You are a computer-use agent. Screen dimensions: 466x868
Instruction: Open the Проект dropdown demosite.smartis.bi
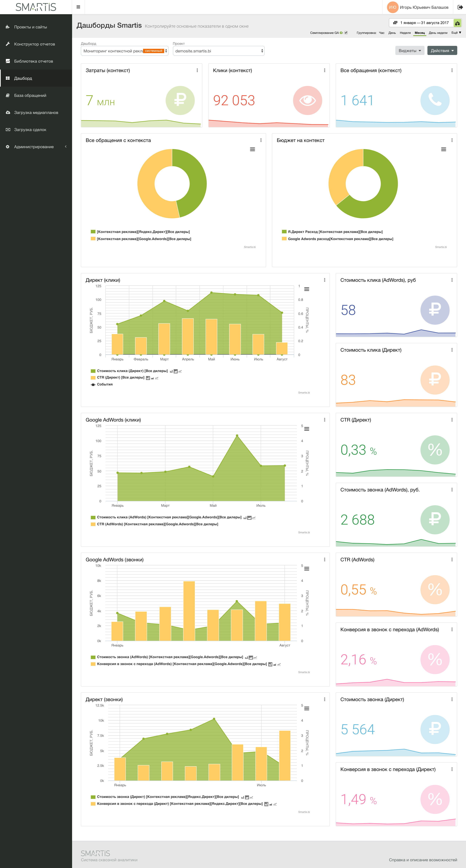coord(218,51)
